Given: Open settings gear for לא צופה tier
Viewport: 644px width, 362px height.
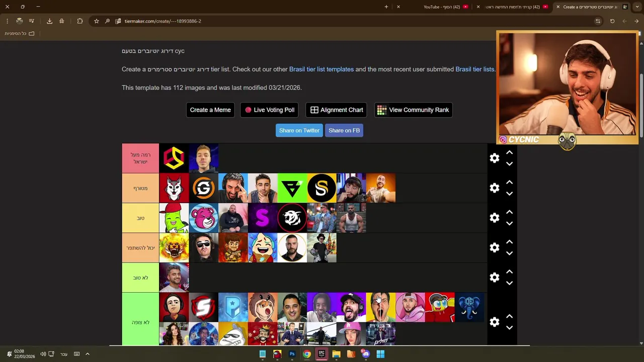Looking at the screenshot, I should [495, 322].
